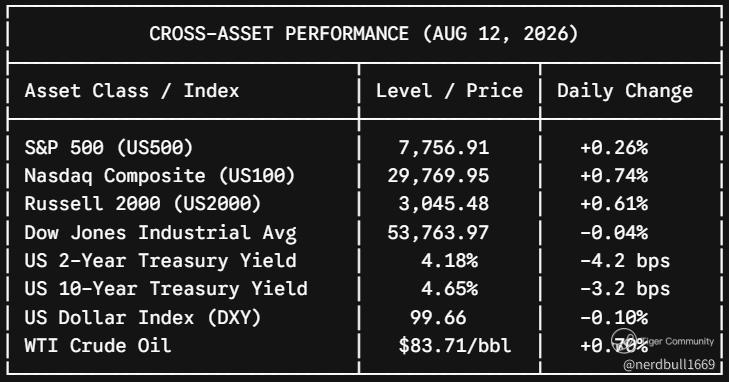
Task: Click the +0.74% Nasdaq daily change
Action: click(614, 176)
